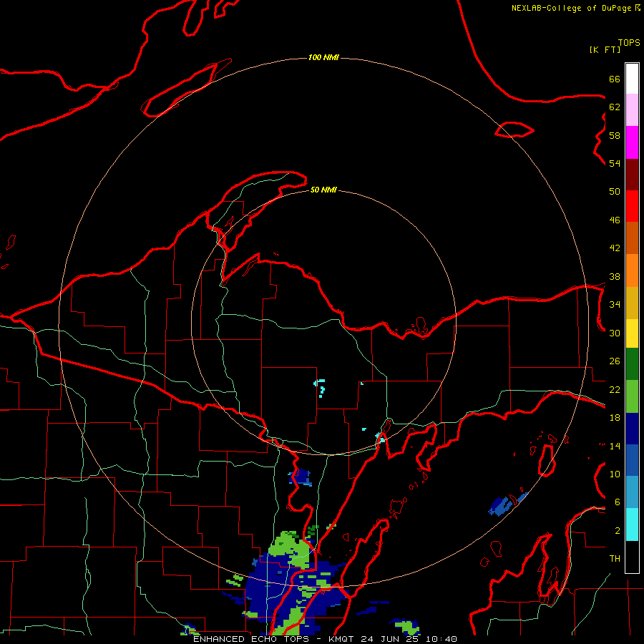Click the light green legend swatch

(632, 396)
